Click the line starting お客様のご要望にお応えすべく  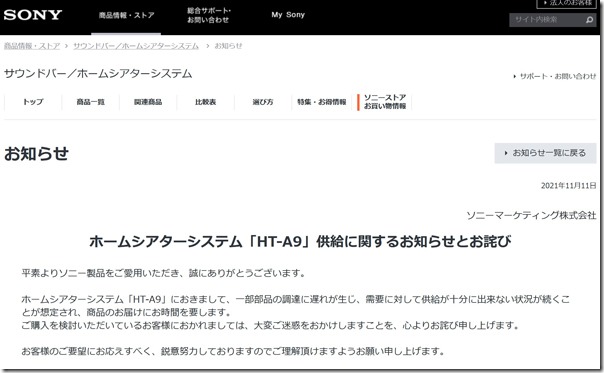(233, 351)
